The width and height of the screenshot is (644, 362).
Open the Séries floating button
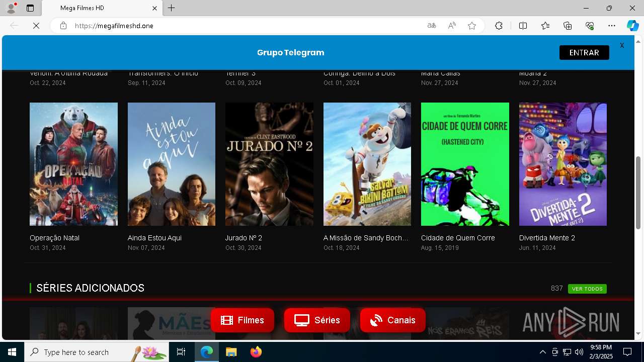pyautogui.click(x=317, y=320)
